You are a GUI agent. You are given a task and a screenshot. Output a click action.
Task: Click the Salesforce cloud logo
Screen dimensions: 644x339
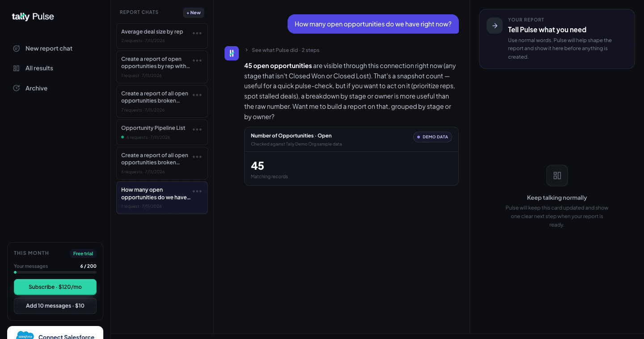[25, 335]
